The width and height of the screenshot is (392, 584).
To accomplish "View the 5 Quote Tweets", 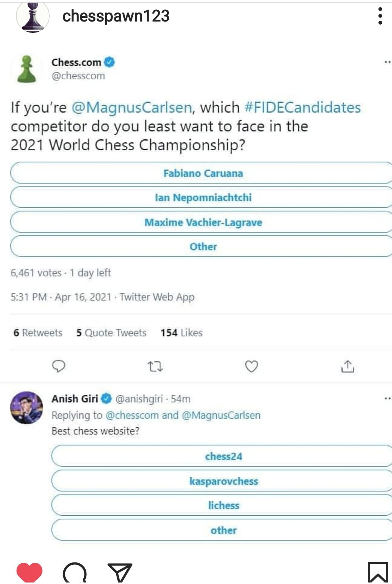I will [111, 333].
